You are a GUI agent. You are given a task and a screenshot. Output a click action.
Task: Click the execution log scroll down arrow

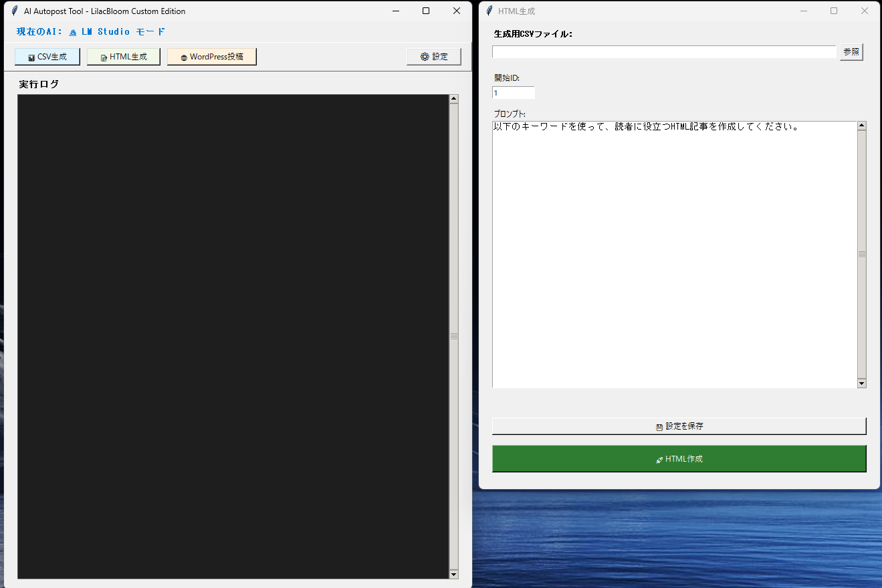click(454, 574)
